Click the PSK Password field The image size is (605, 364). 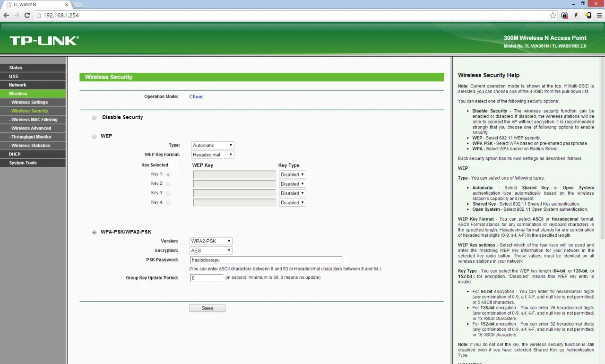[x=266, y=260]
